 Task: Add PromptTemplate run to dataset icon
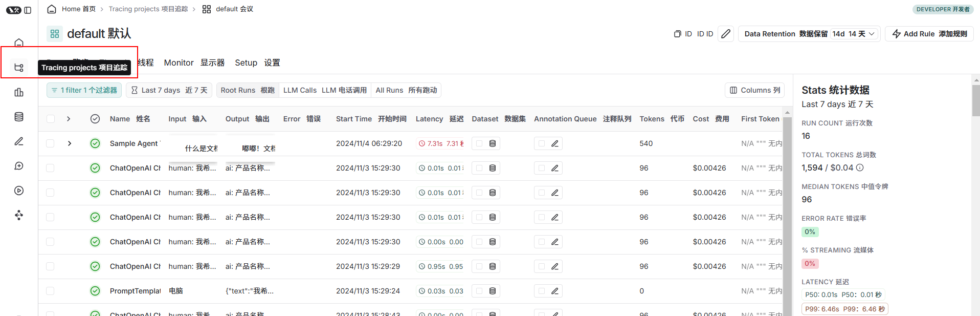pos(493,291)
